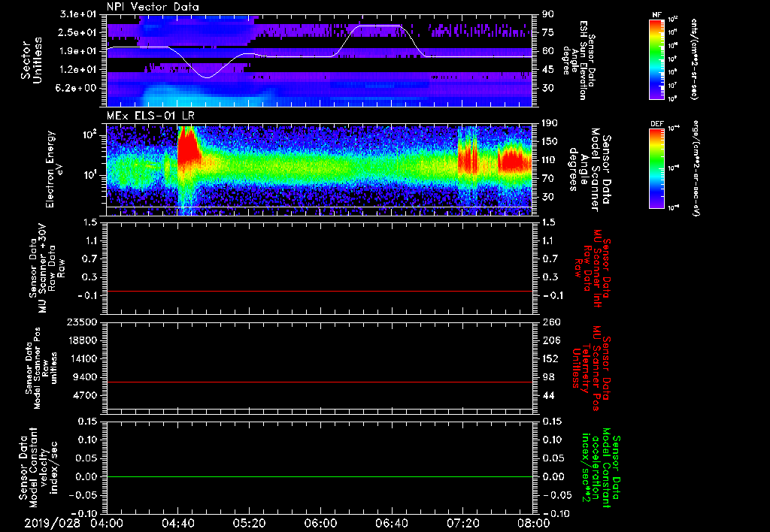Viewport: 770px width, 532px height.
Task: Select the "Electron Energy eV" axis title
Action: pyautogui.click(x=55, y=169)
